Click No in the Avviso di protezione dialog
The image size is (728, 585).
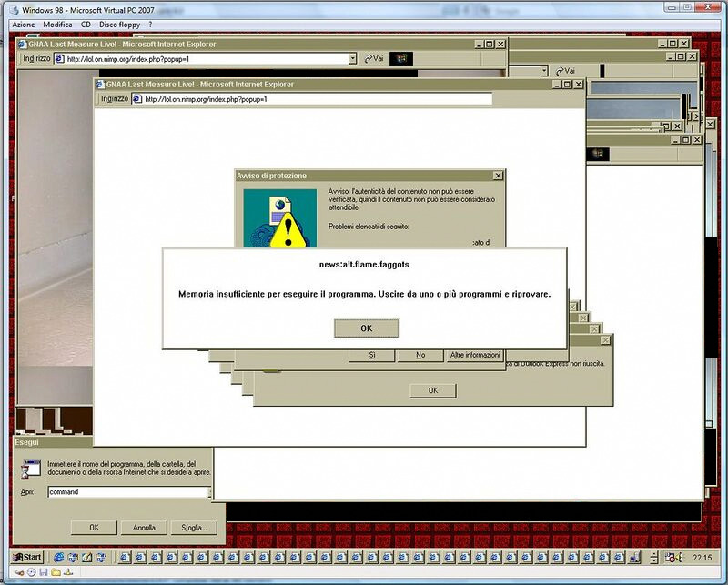[420, 355]
